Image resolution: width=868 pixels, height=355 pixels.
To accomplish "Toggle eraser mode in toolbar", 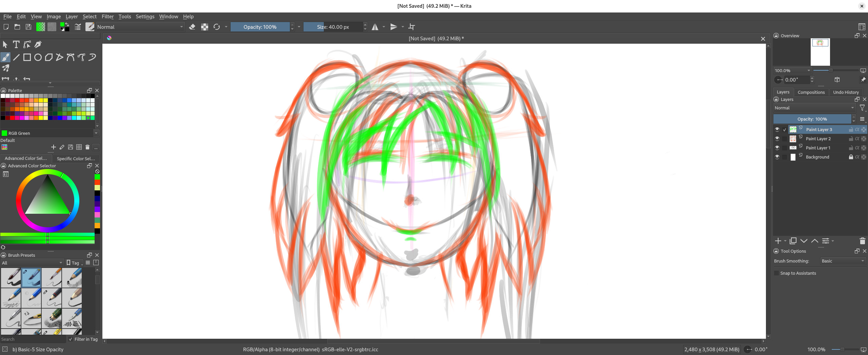I will (192, 27).
